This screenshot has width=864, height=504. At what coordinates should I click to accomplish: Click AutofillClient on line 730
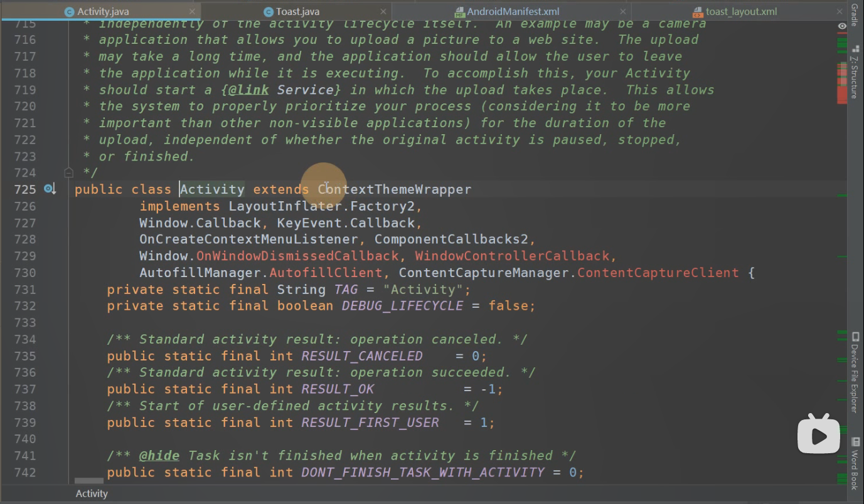(326, 273)
